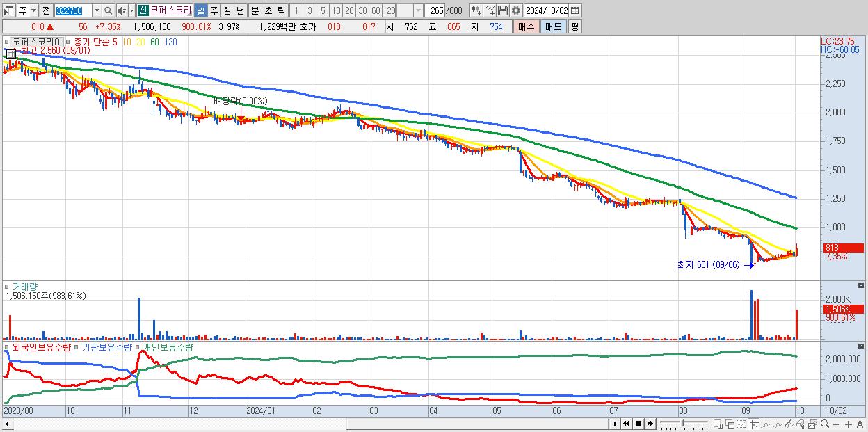
Task: Select the 월 monthly chart period
Action: click(x=227, y=10)
